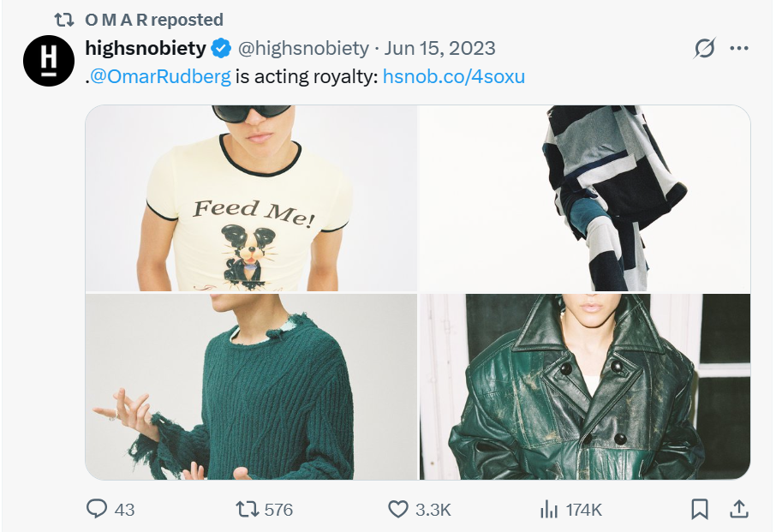The image size is (776, 532).
Task: Click the highsnobiety display name
Action: 146,48
